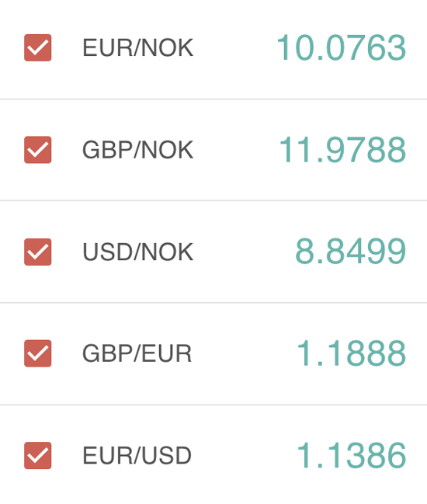Click the white checkmark beside EUR/NOK
The height and width of the screenshot is (504, 427).
[x=37, y=47]
